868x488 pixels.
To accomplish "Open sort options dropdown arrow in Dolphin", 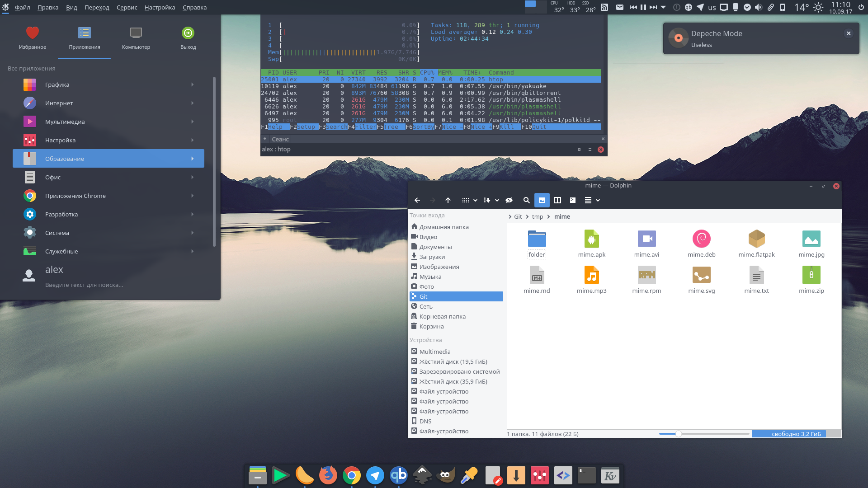I will click(x=497, y=200).
